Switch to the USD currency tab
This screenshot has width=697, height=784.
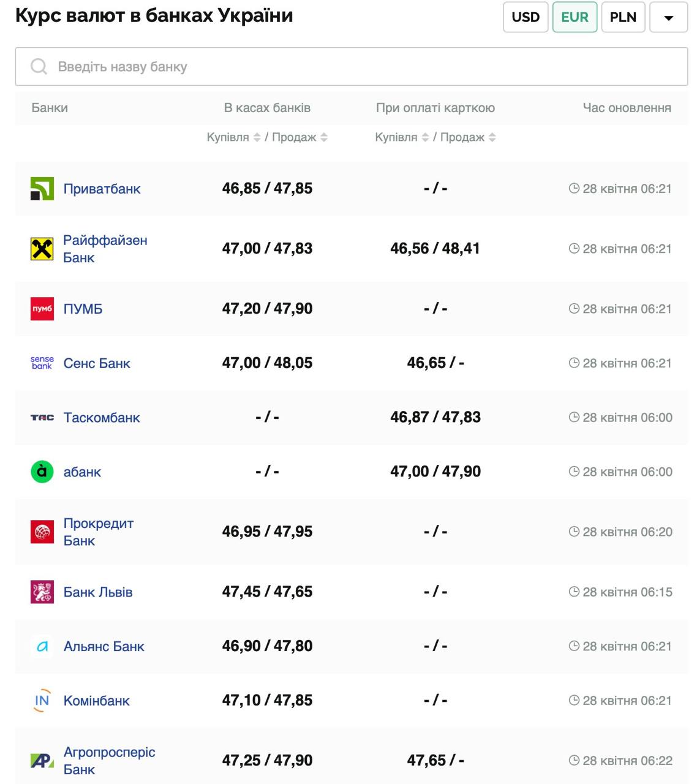pos(526,17)
